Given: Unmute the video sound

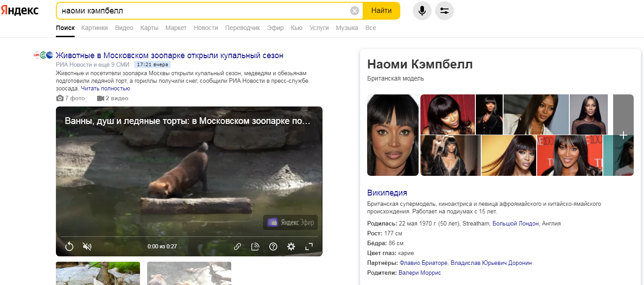Looking at the screenshot, I should coord(87,246).
